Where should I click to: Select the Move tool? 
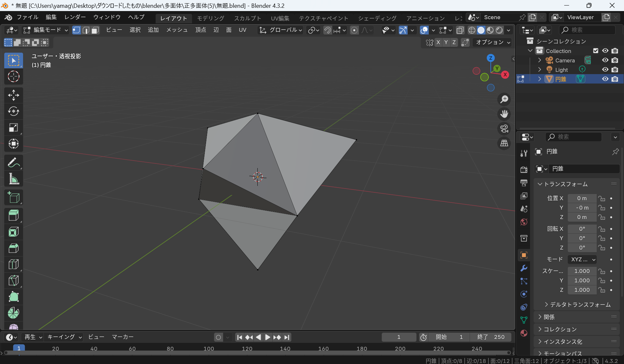coord(13,96)
